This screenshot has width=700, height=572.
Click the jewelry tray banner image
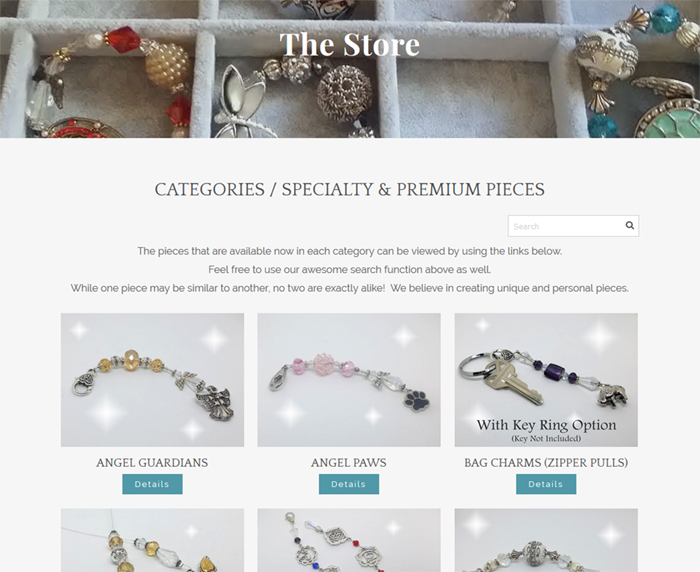click(x=350, y=69)
